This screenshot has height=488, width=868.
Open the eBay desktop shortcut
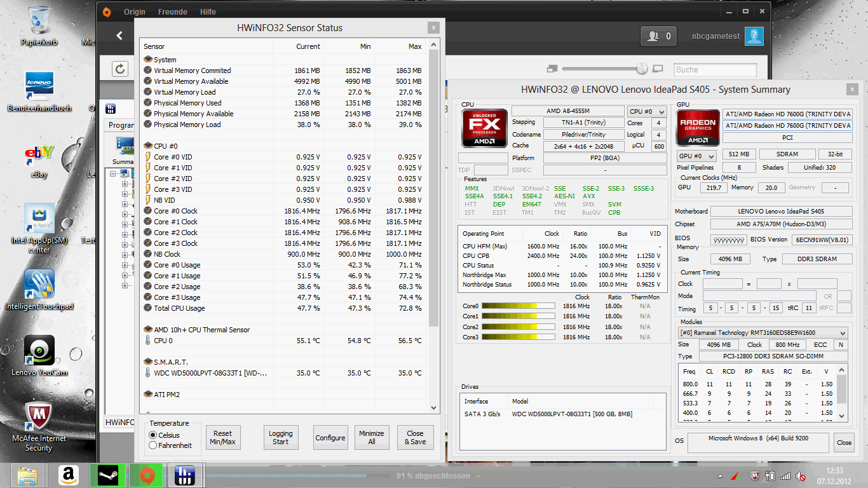tap(39, 160)
